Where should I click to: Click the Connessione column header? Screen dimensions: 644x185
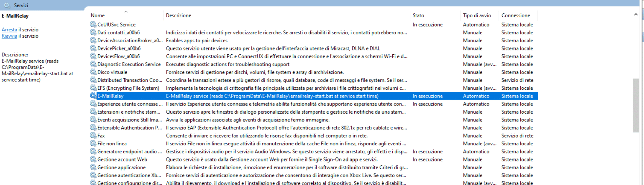pos(515,15)
